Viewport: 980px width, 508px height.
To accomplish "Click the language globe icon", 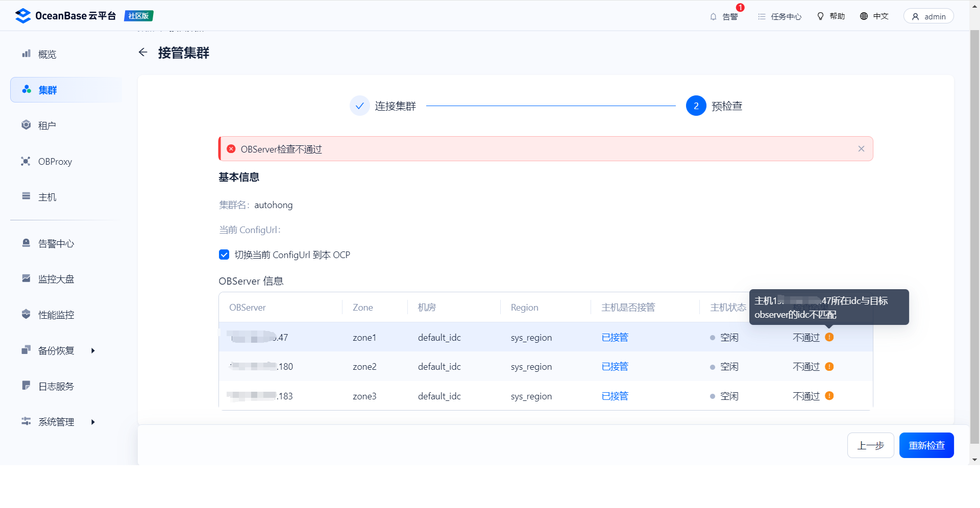I will (864, 16).
